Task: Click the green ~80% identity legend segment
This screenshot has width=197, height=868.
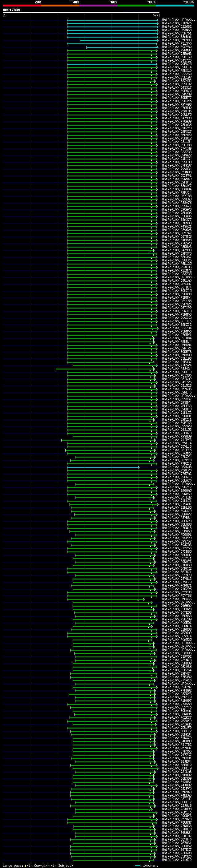Action: [136, 6]
